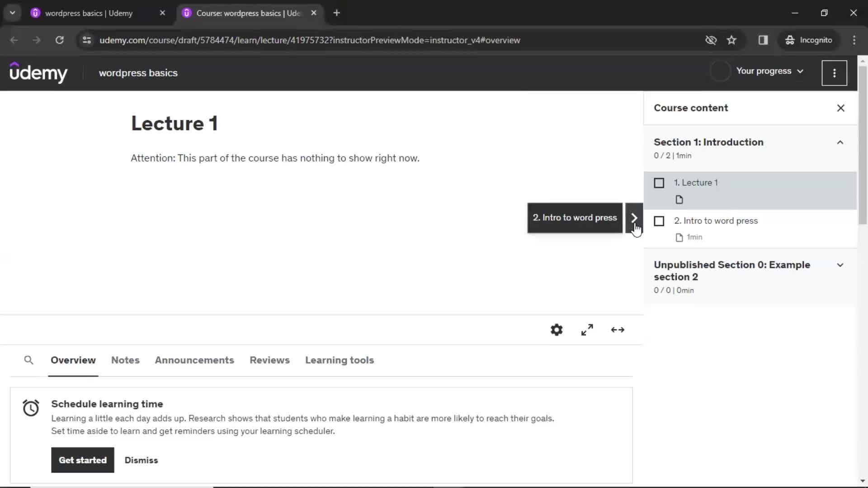Click the document icon under Lecture 1

tap(679, 199)
